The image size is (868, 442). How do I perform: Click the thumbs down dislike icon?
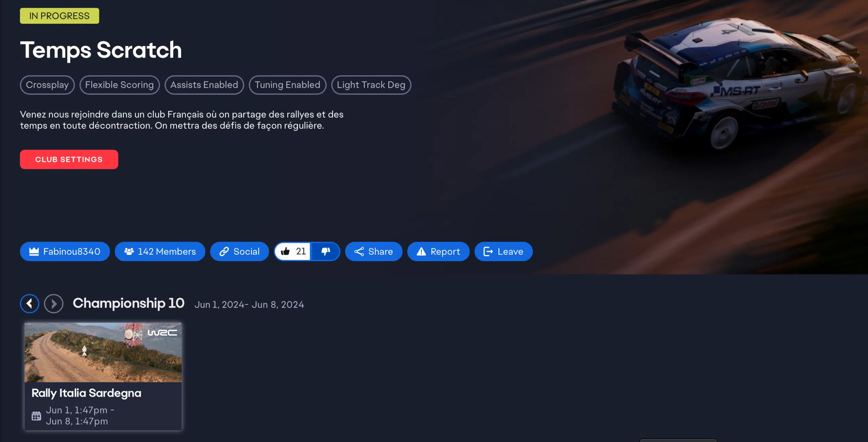[325, 251]
